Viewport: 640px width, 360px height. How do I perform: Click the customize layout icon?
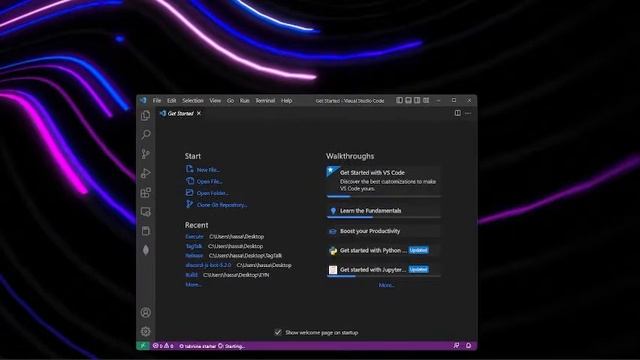point(426,100)
